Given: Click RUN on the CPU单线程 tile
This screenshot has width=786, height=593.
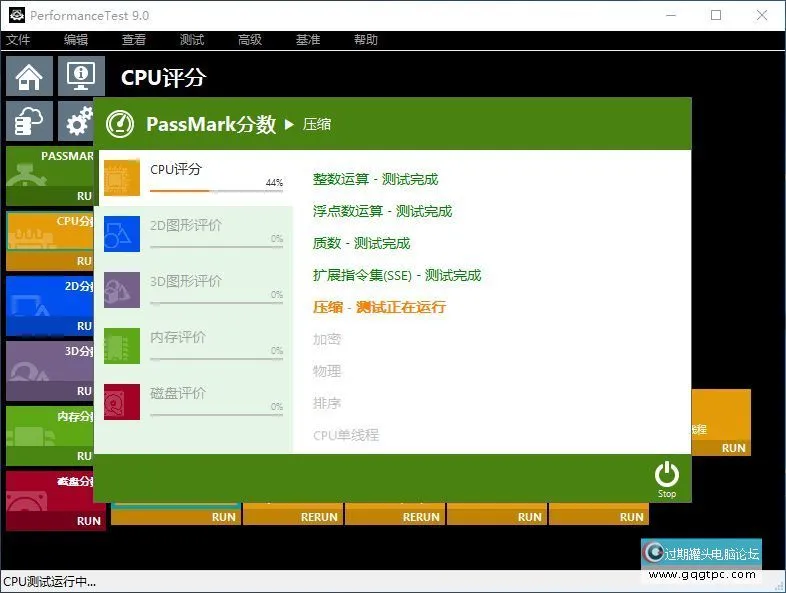Looking at the screenshot, I should [x=733, y=448].
